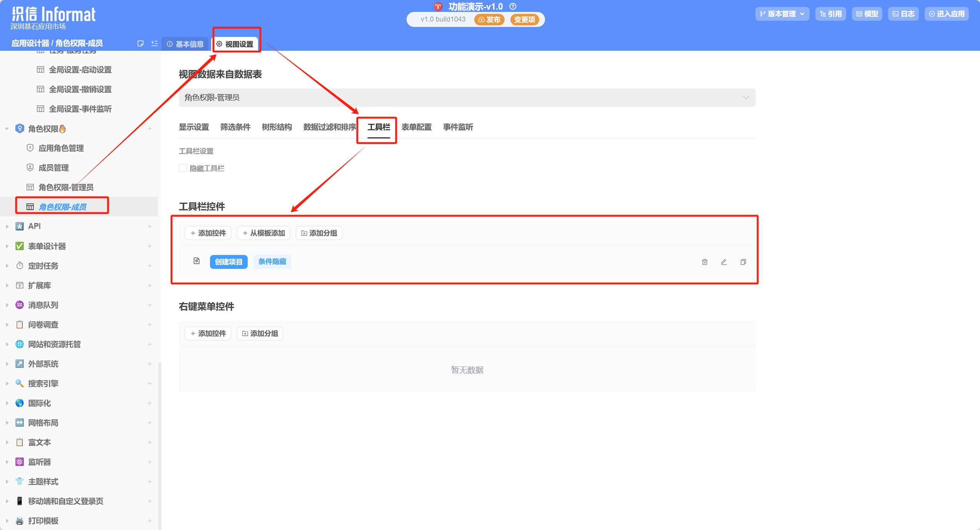Screen dimensions: 980x530
Task: Edit the 创建项目 control with pencil icon
Action: point(724,262)
